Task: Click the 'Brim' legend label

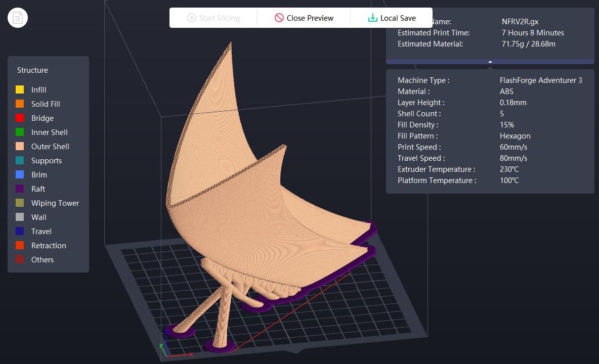Action: (39, 175)
